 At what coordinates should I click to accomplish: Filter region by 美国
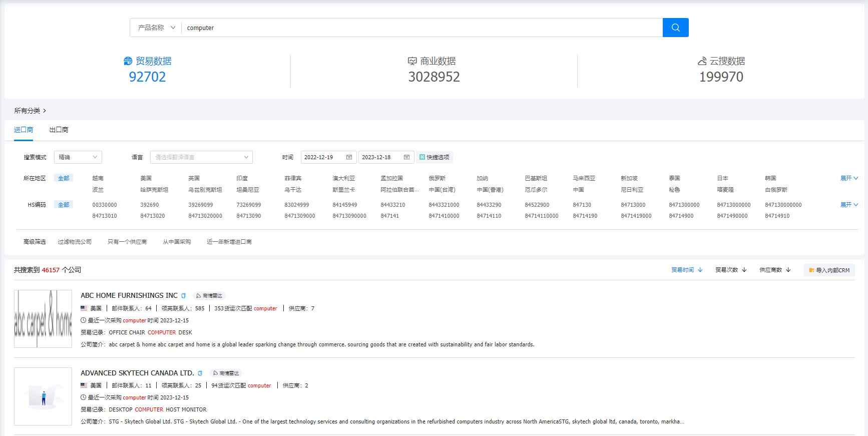(x=146, y=178)
